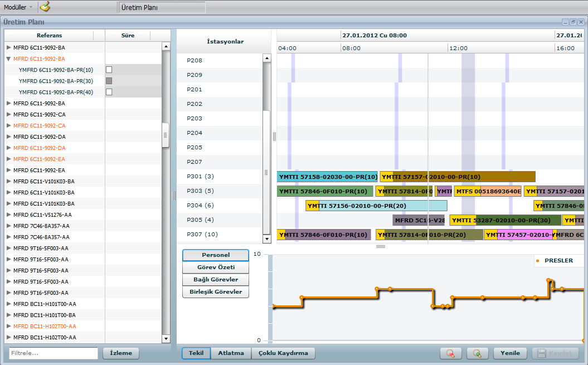Click the restore icon of Üretim Planı window
Screen dimensions: 588x365
573,22
